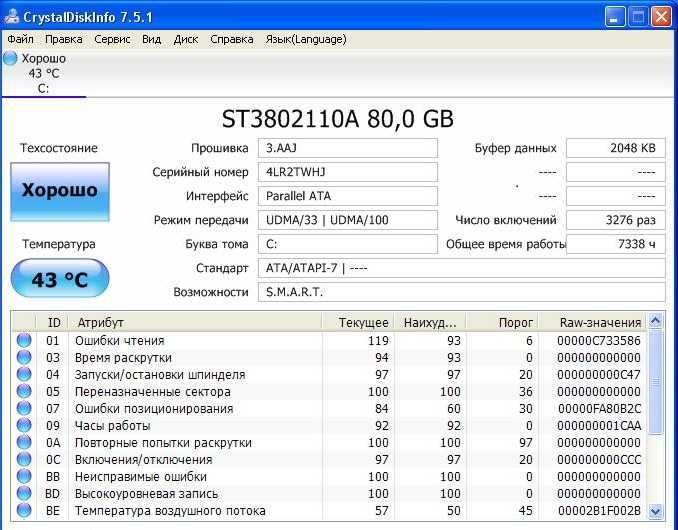This screenshot has width=678, height=530.
Task: Click the Буква тома field showing C:
Action: (348, 244)
